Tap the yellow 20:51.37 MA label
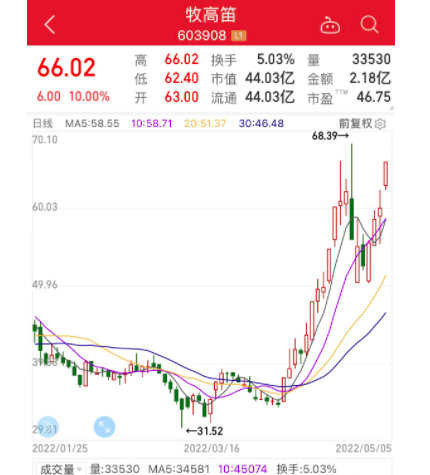Screen dimensions: 430x475 pyautogui.click(x=205, y=123)
